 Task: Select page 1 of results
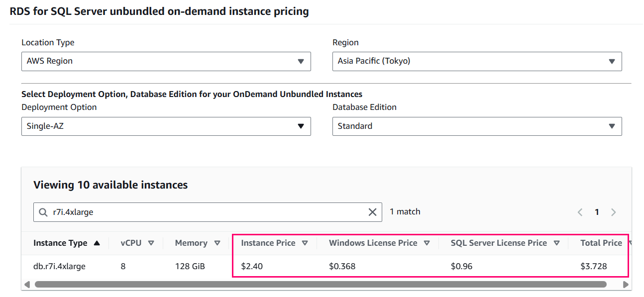point(597,212)
